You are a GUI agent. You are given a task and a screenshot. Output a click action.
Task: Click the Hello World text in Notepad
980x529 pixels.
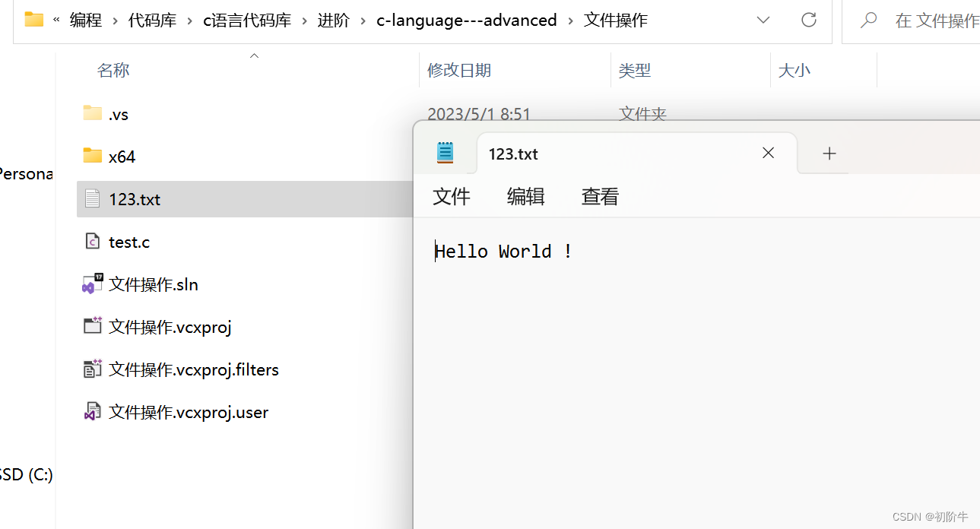point(503,252)
